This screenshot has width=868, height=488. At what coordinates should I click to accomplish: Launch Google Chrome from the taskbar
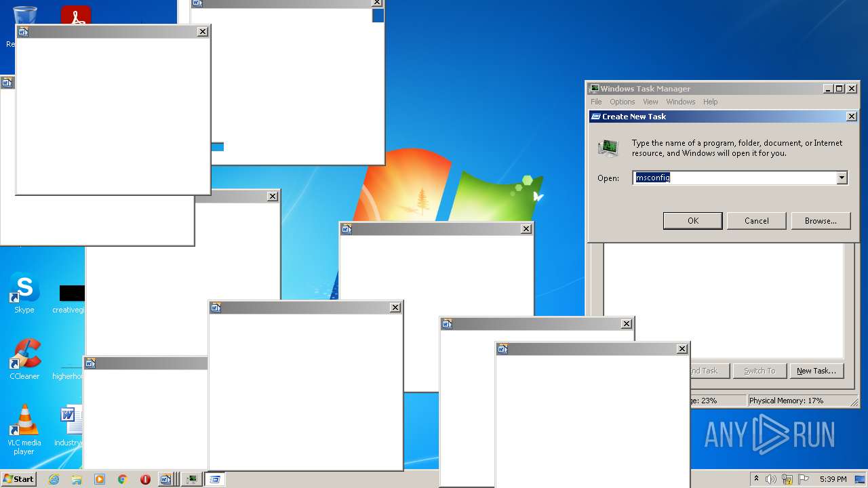coord(123,479)
